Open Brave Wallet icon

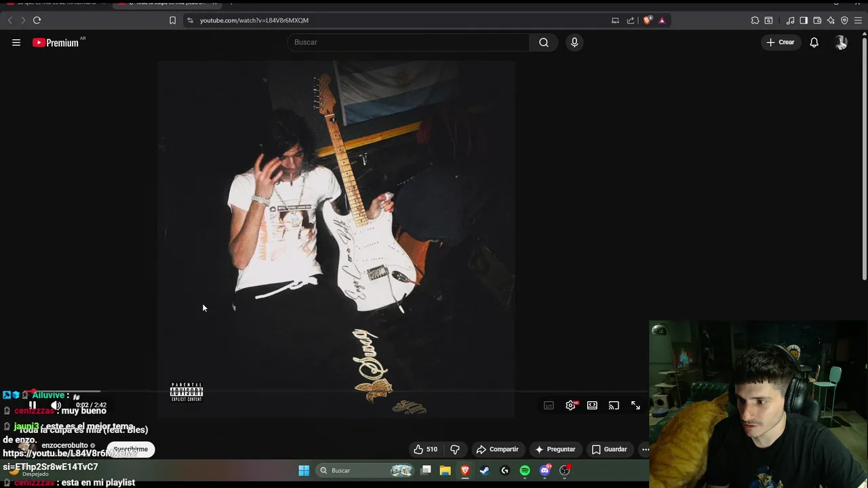point(817,20)
